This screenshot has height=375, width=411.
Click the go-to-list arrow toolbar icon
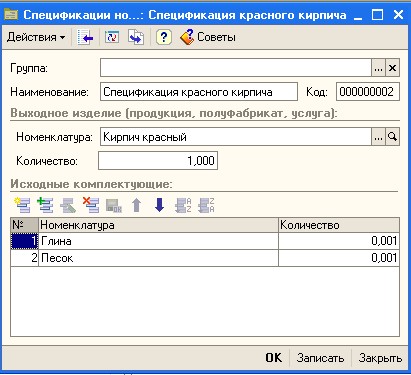[x=85, y=37]
